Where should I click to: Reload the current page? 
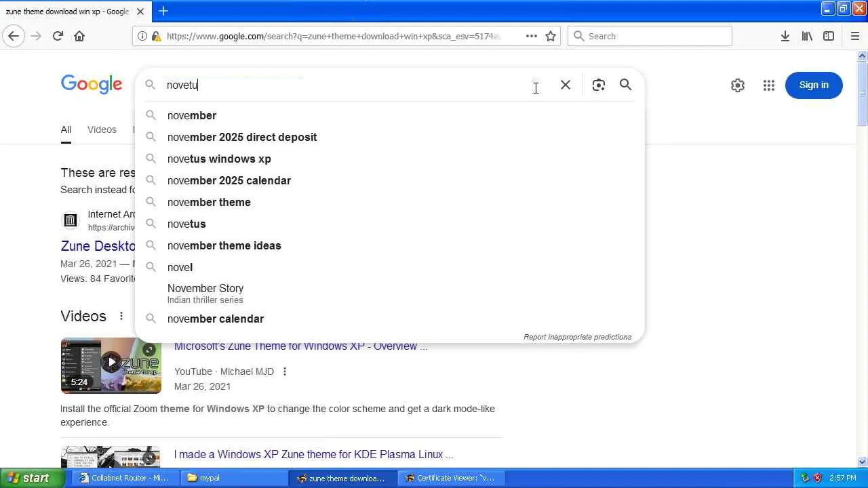click(x=58, y=36)
